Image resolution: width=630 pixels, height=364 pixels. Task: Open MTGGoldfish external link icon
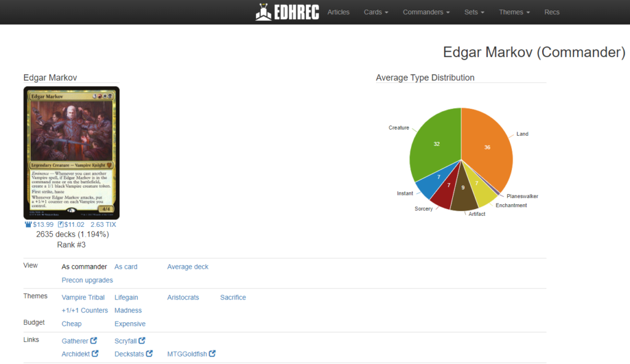[212, 354]
